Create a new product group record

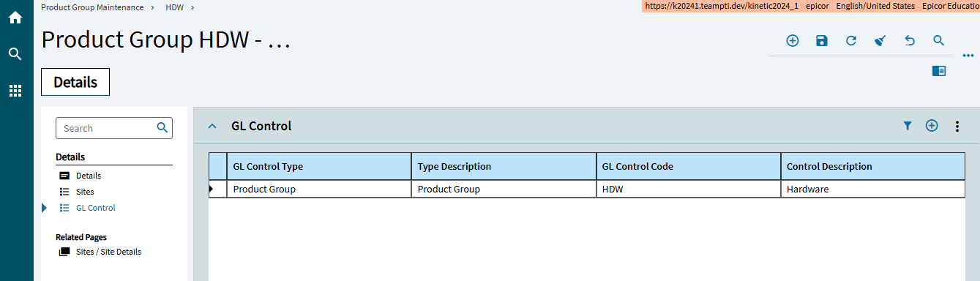pos(792,41)
